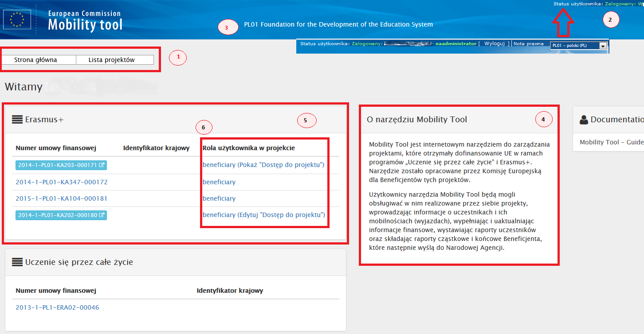The height and width of the screenshot is (334, 644).
Task: Click the Wyloguj logout link
Action: (495, 44)
